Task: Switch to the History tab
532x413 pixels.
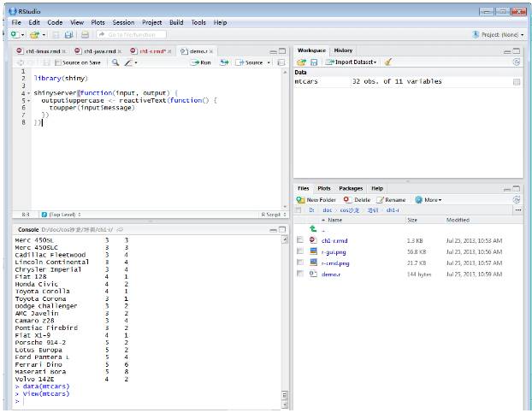Action: tap(343, 50)
